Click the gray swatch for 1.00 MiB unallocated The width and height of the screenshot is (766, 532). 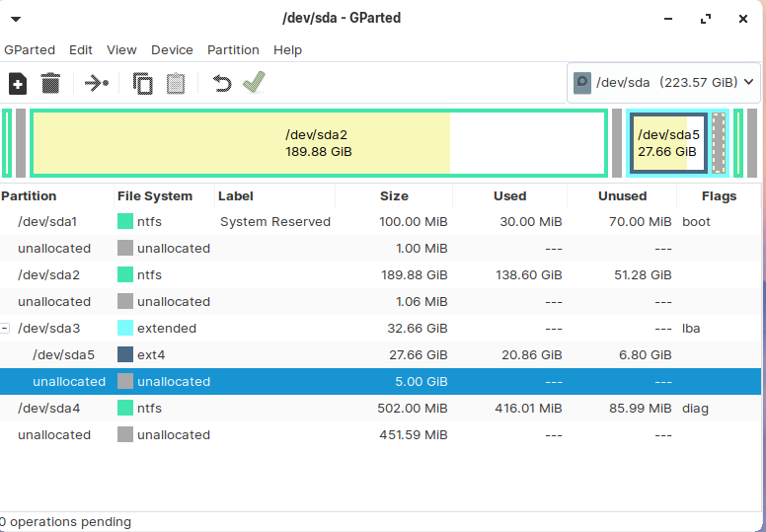[x=125, y=248]
